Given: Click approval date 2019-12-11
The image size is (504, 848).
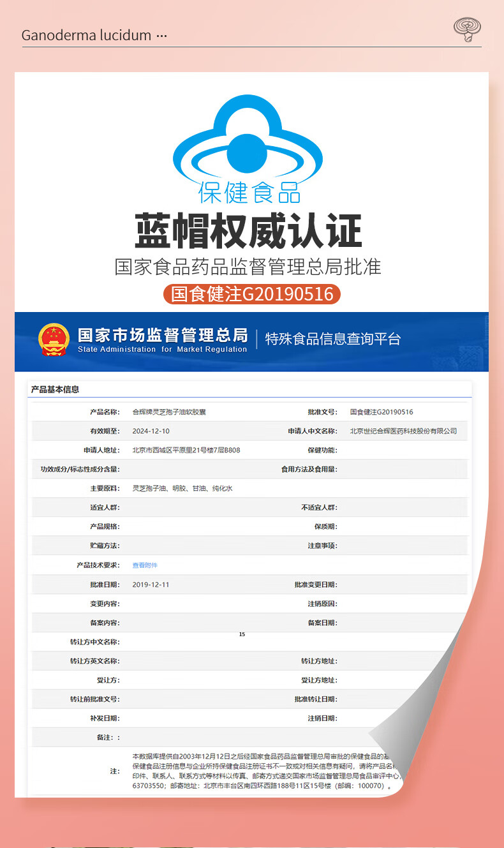Looking at the screenshot, I should point(151,584).
